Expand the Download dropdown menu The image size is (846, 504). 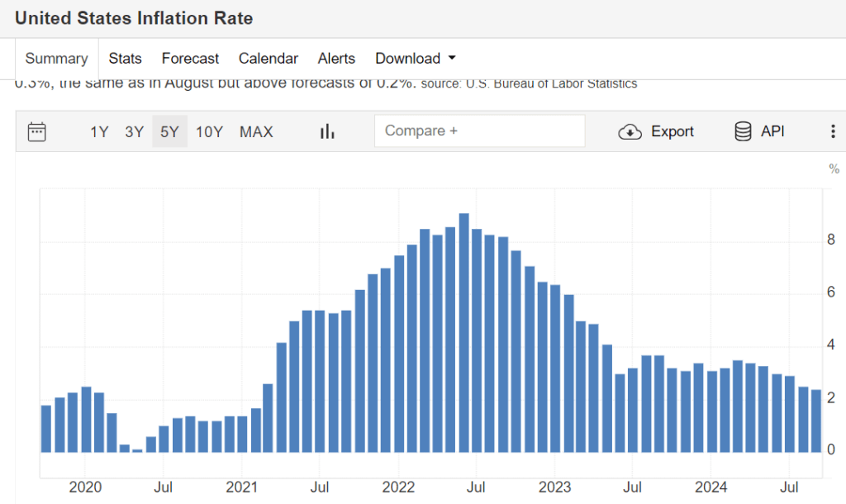[x=416, y=59]
